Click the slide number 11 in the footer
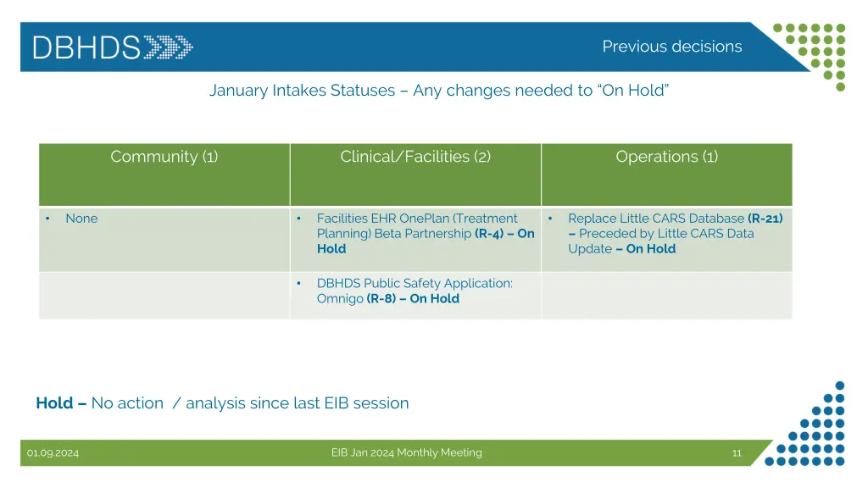Screen dimensions: 868x488 [737, 453]
